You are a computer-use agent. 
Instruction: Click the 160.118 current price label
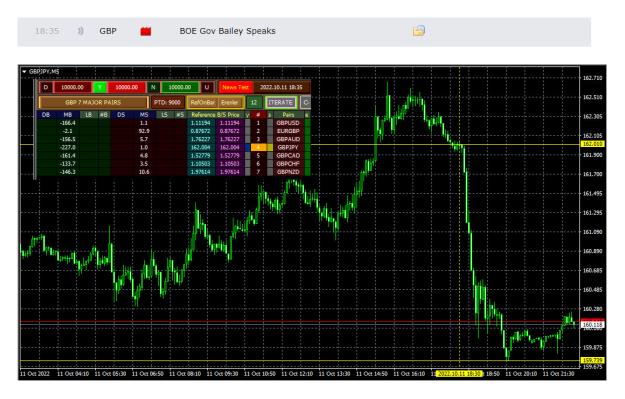click(593, 325)
